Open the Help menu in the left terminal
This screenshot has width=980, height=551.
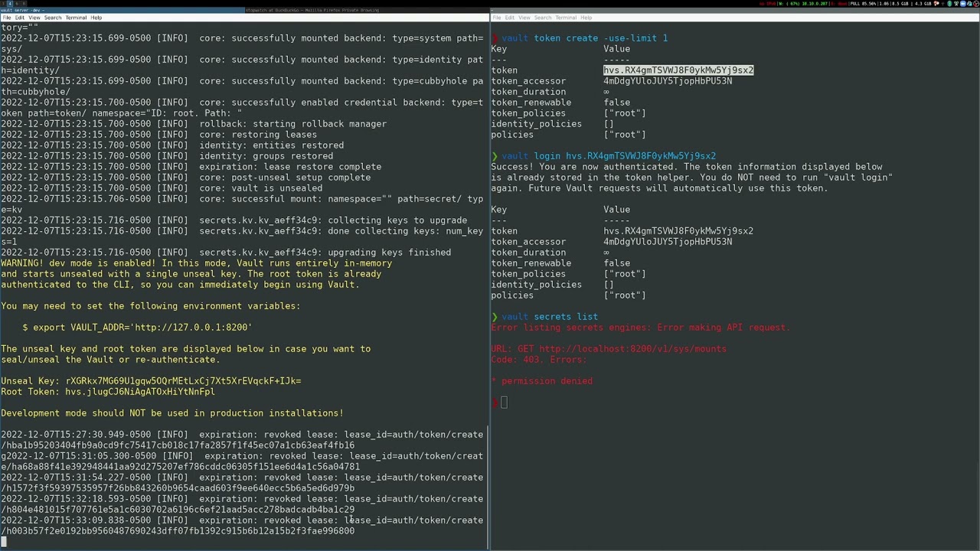(96, 18)
